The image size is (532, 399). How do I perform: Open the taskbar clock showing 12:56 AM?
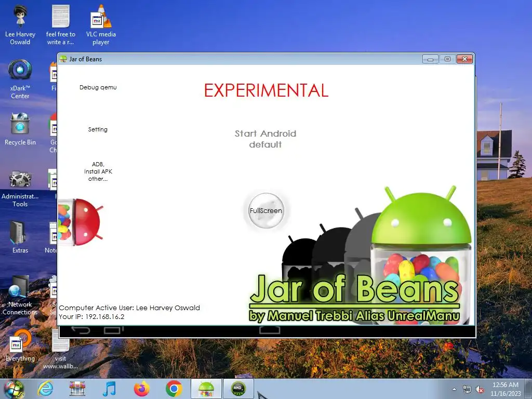point(505,389)
